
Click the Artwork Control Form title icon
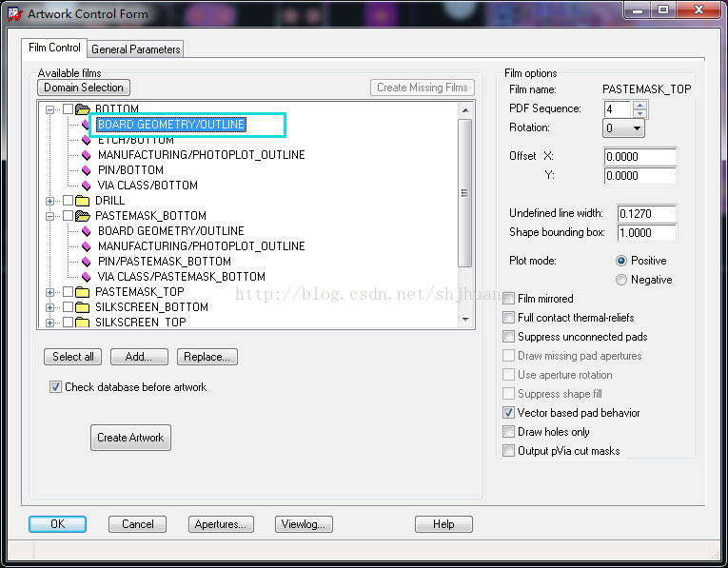pos(15,13)
